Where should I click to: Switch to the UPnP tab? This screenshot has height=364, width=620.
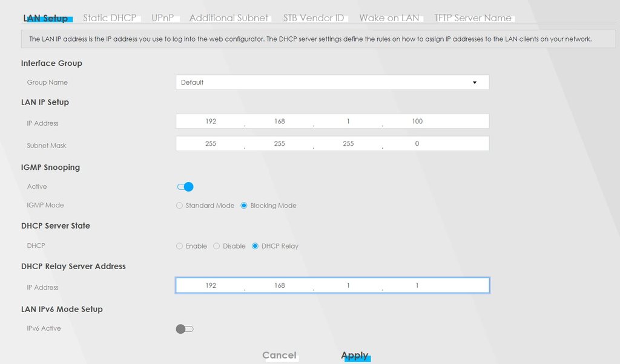pyautogui.click(x=162, y=18)
